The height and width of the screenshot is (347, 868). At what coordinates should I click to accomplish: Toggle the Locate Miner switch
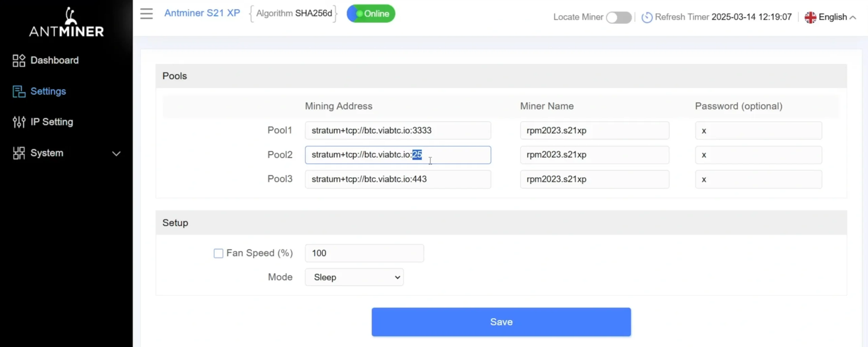pyautogui.click(x=619, y=18)
